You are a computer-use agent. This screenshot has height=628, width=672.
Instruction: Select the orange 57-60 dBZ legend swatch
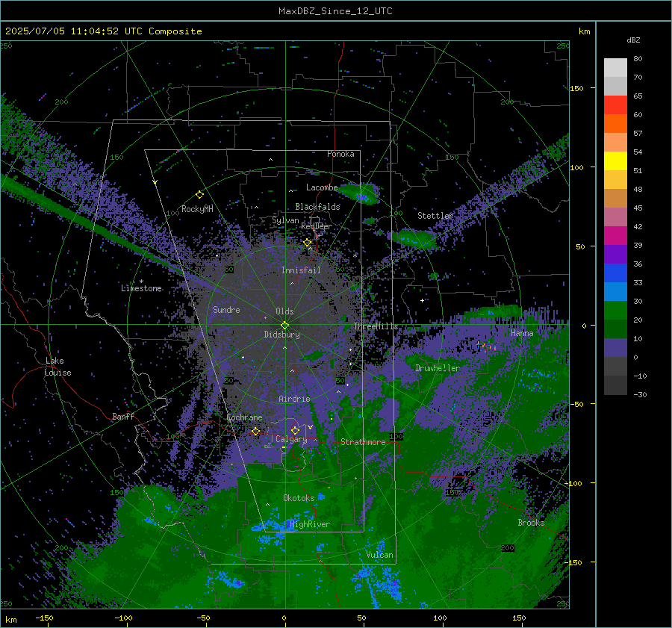(615, 123)
